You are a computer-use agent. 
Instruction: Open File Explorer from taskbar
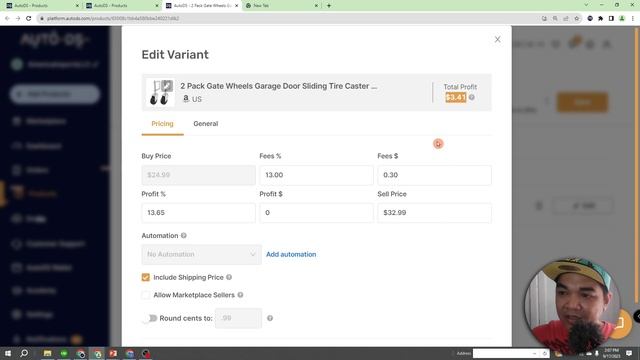[47, 353]
